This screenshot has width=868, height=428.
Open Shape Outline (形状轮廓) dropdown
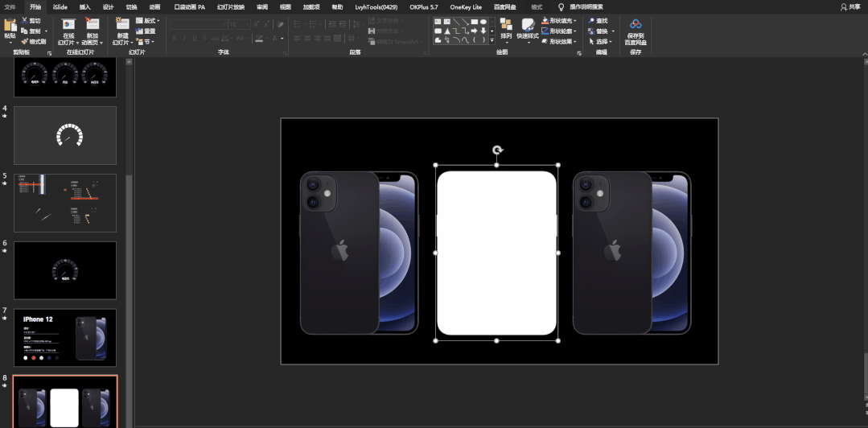[560, 31]
